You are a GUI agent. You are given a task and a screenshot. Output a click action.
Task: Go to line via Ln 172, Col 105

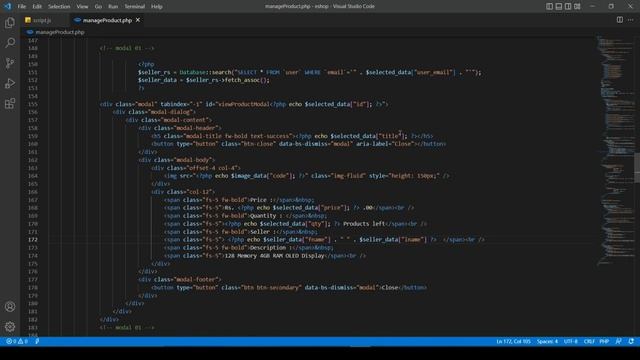[x=513, y=341]
